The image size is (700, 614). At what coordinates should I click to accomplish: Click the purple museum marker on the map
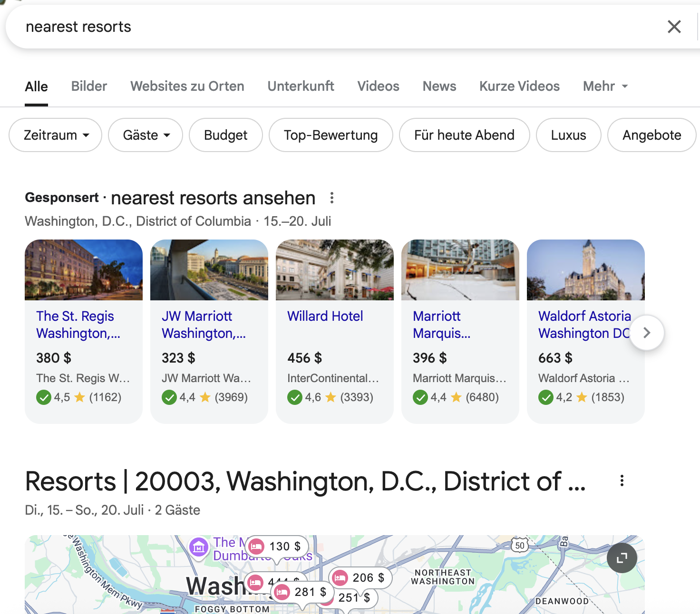point(199,547)
